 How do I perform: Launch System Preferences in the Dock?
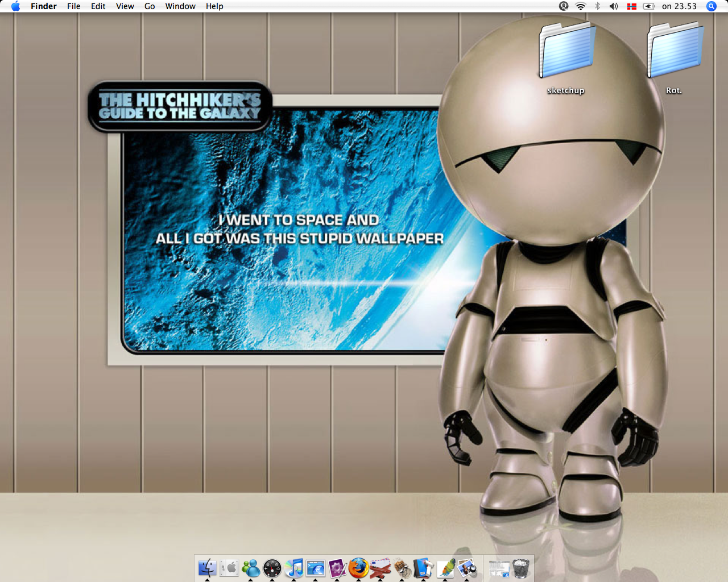pyautogui.click(x=229, y=568)
